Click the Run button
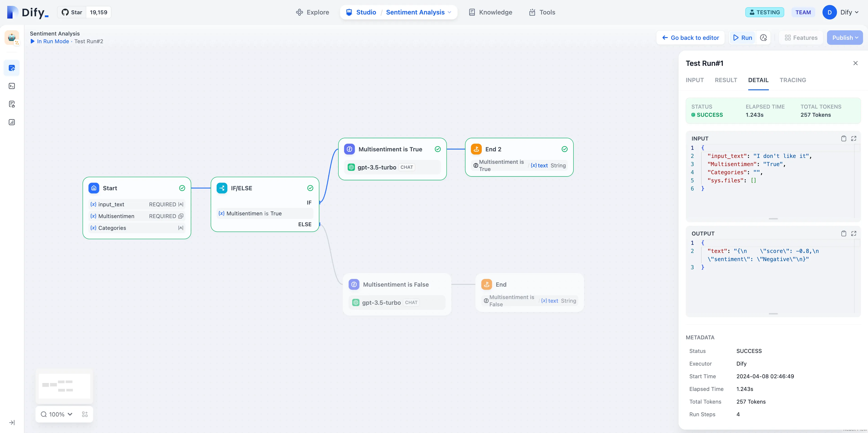The image size is (868, 433). coord(743,38)
